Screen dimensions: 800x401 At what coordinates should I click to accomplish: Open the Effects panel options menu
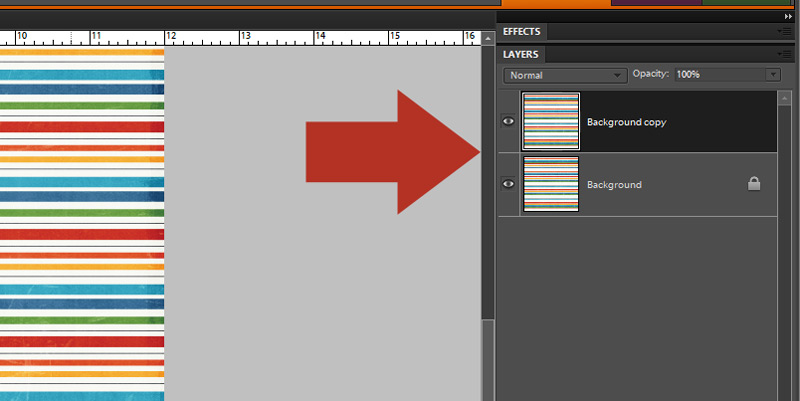tap(785, 32)
